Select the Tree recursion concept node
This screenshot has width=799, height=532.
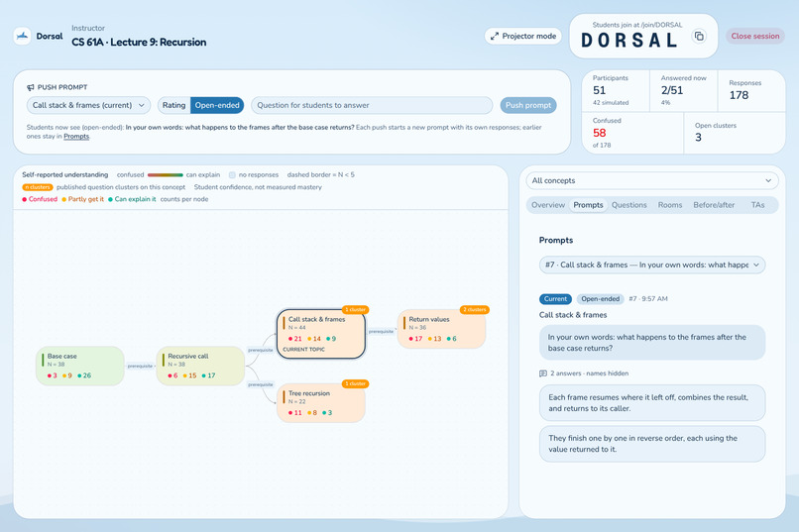(x=321, y=402)
